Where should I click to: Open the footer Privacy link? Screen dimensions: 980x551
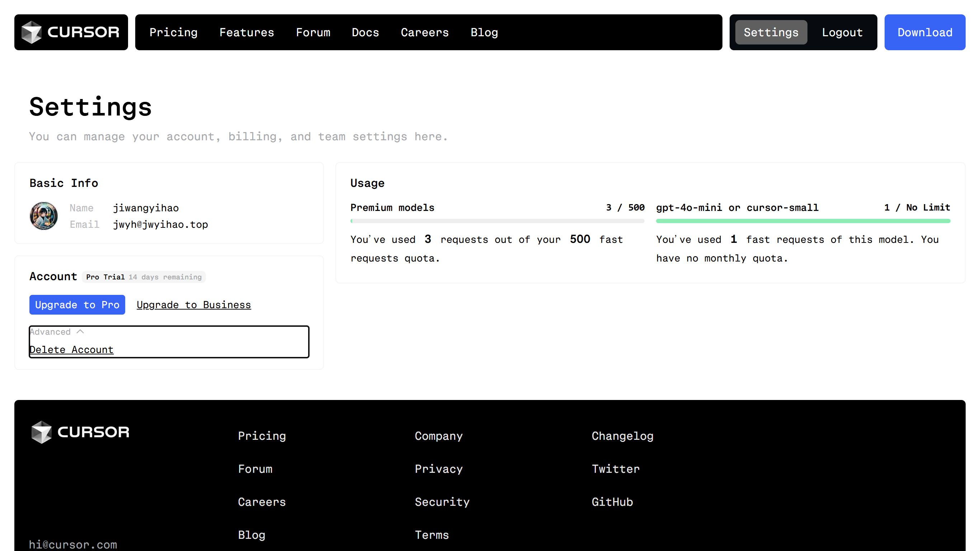pyautogui.click(x=439, y=469)
